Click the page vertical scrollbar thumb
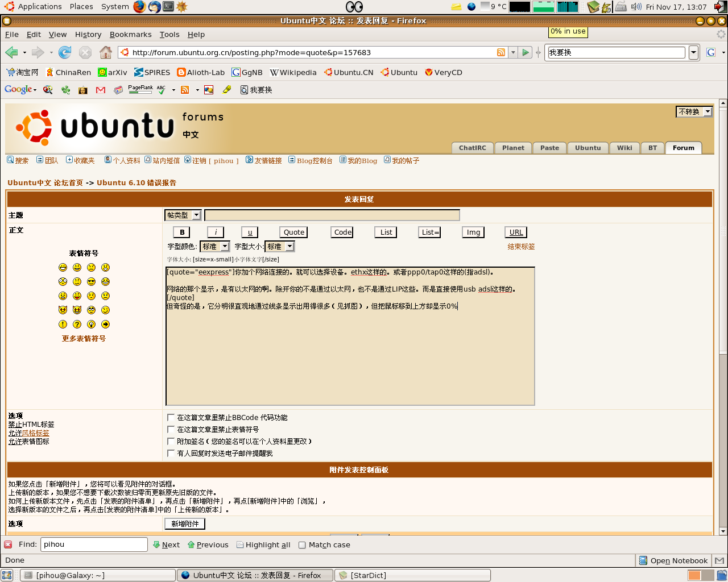Image resolution: width=728 pixels, height=582 pixels. pyautogui.click(x=723, y=230)
